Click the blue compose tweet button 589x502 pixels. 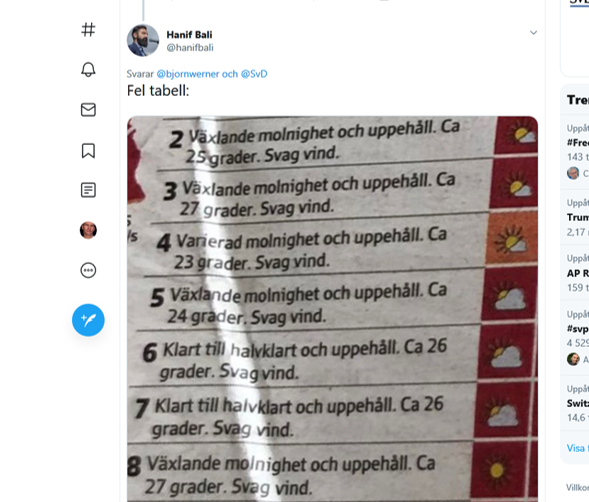[88, 320]
